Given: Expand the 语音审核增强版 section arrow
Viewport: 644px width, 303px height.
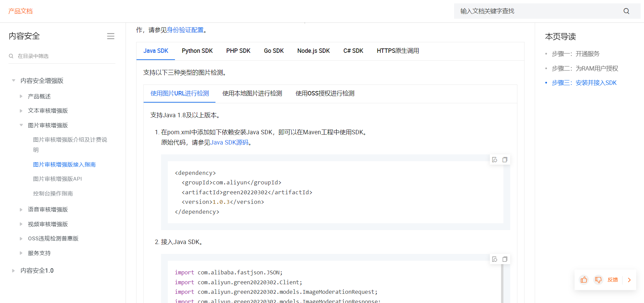Looking at the screenshot, I should tap(21, 210).
